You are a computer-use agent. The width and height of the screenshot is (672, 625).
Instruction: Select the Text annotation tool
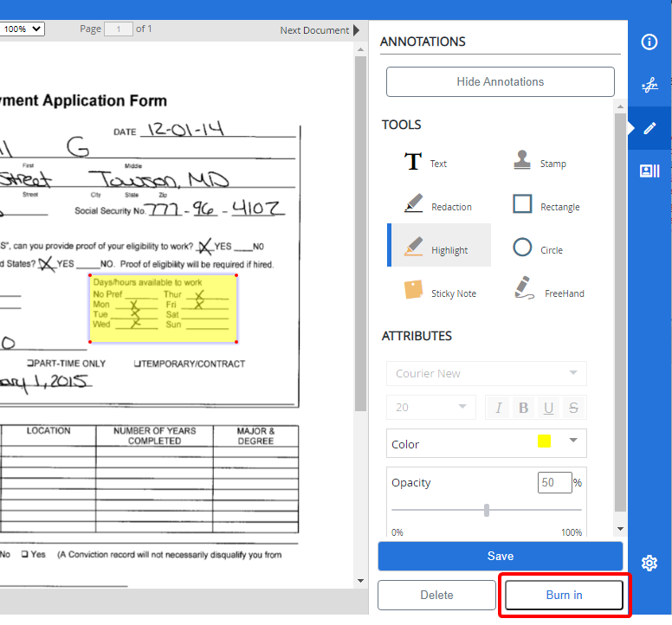pos(425,163)
